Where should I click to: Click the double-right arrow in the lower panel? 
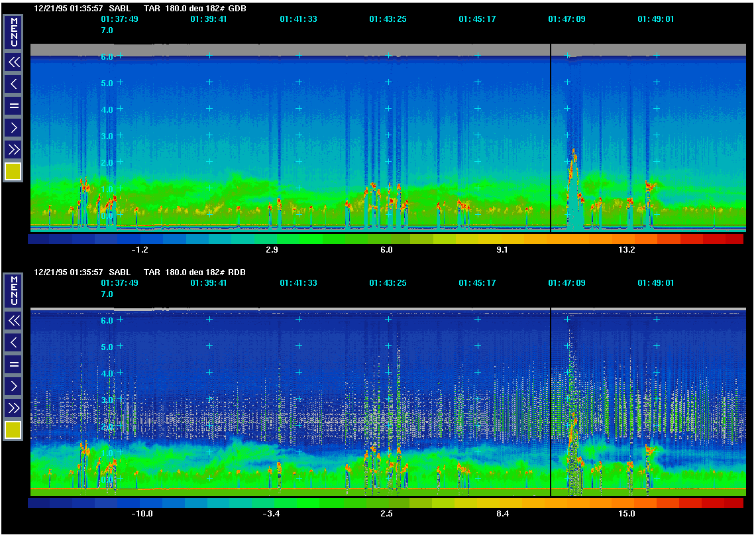tap(14, 407)
